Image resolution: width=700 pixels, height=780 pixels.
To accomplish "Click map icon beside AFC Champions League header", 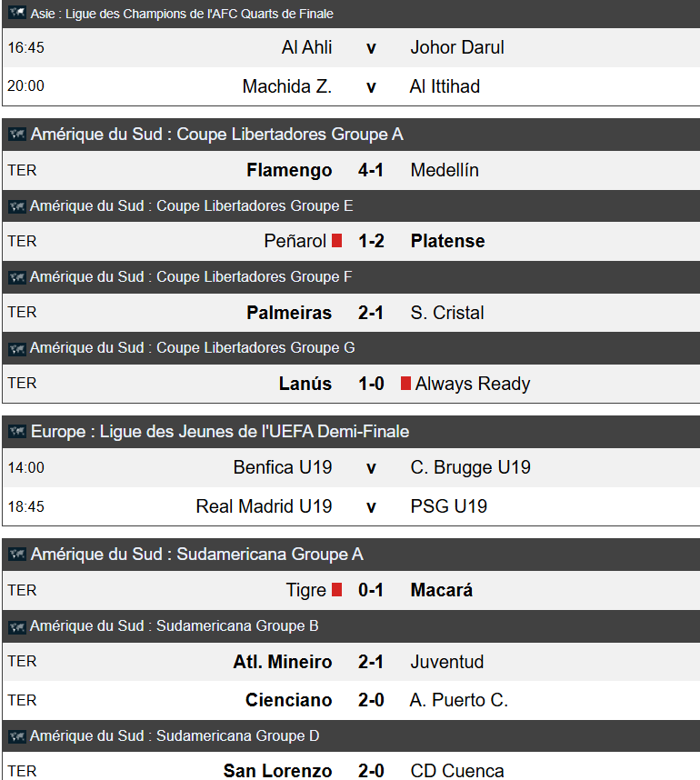I will pyautogui.click(x=16, y=14).
